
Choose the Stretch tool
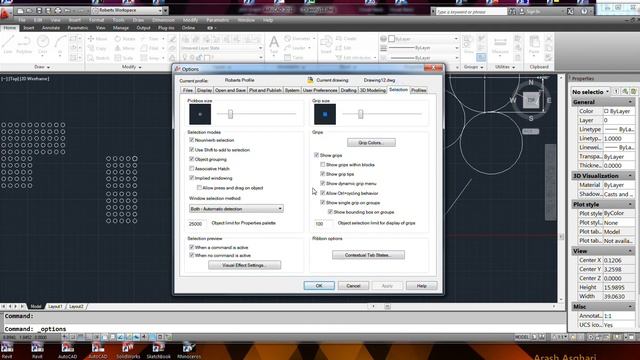(98, 58)
